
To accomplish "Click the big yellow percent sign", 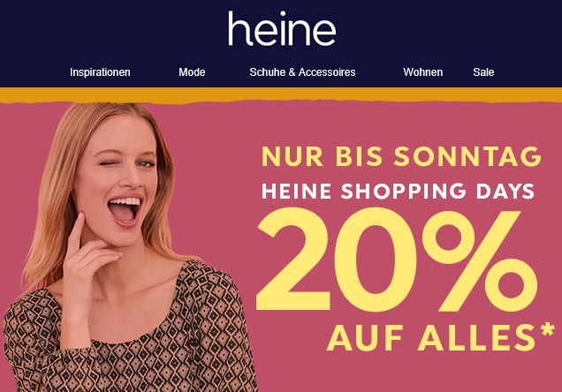I will 480,260.
